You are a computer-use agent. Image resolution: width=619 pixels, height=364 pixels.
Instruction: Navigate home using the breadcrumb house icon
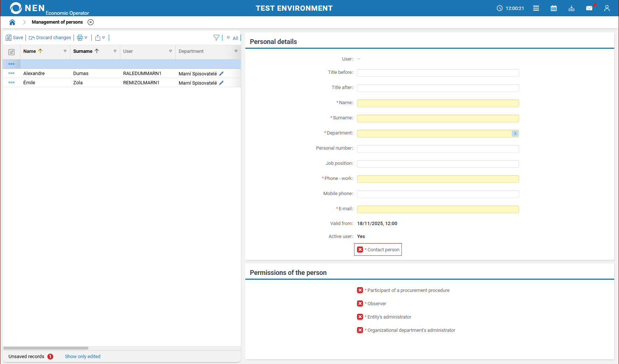click(x=12, y=22)
